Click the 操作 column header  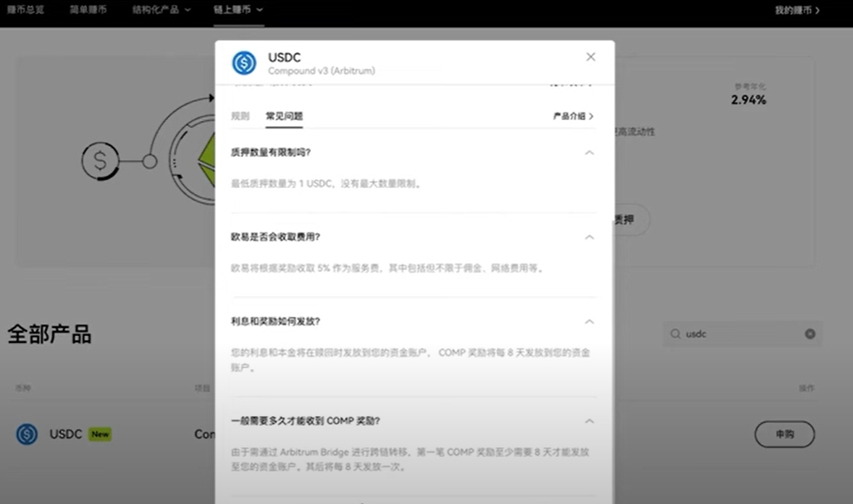pyautogui.click(x=807, y=388)
